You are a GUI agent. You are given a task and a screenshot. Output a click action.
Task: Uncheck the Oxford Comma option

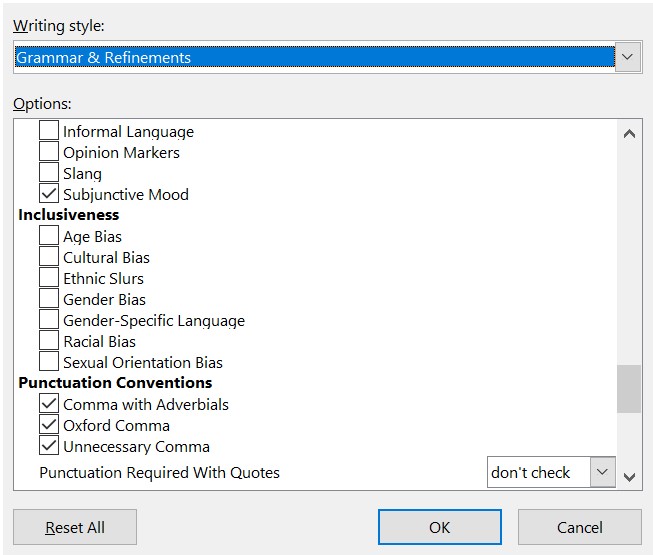pyautogui.click(x=49, y=425)
